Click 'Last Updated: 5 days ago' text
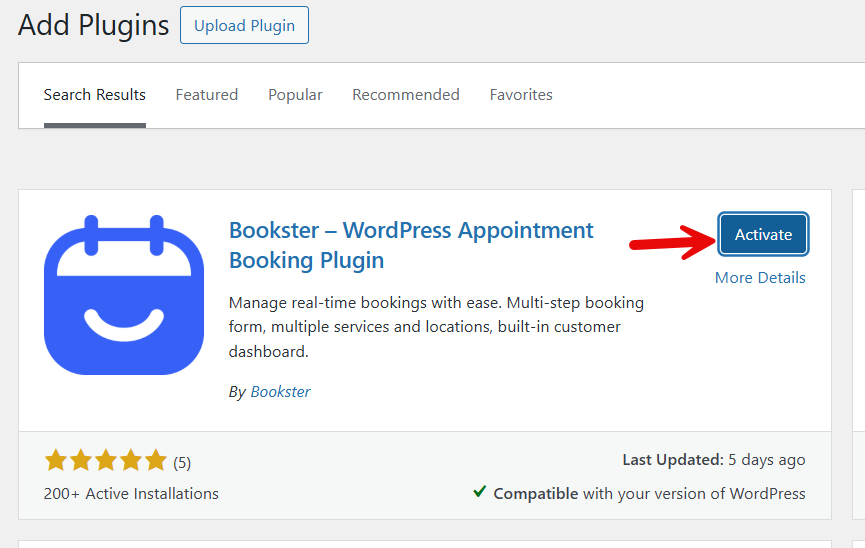This screenshot has height=548, width=865. coord(714,460)
